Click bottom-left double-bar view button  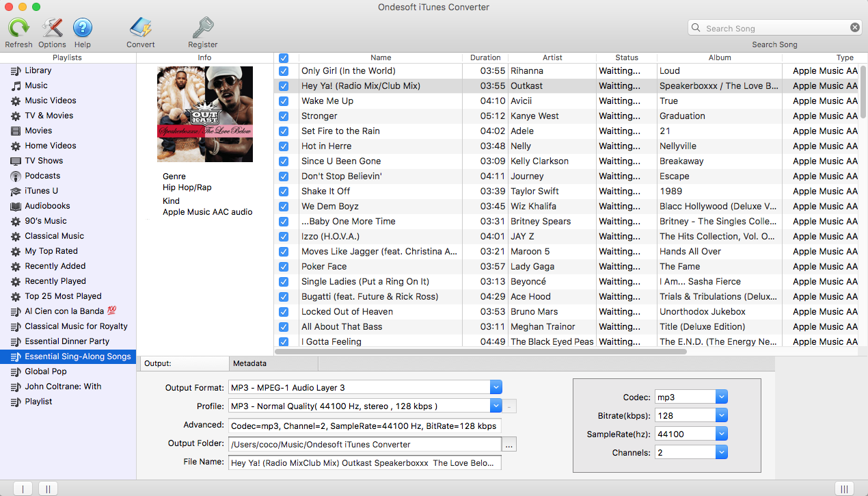coord(48,488)
